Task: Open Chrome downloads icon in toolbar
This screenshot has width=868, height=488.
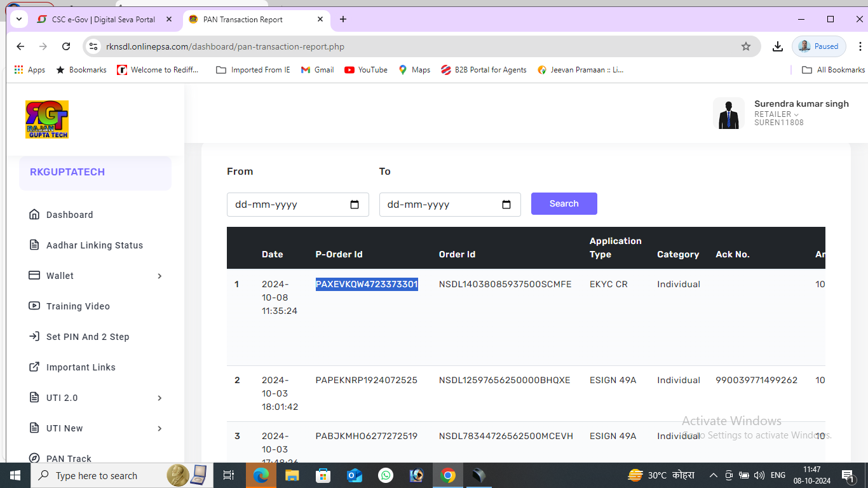Action: (x=777, y=46)
